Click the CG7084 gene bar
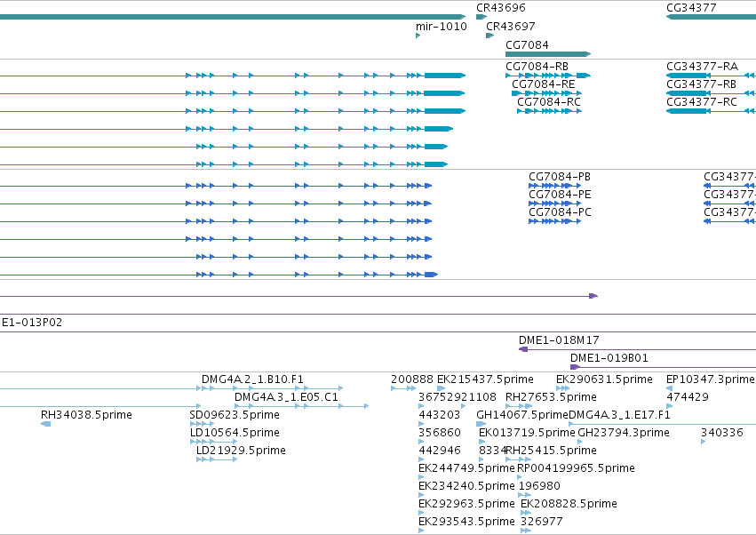Viewport: 756px width, 535px height. click(548, 54)
